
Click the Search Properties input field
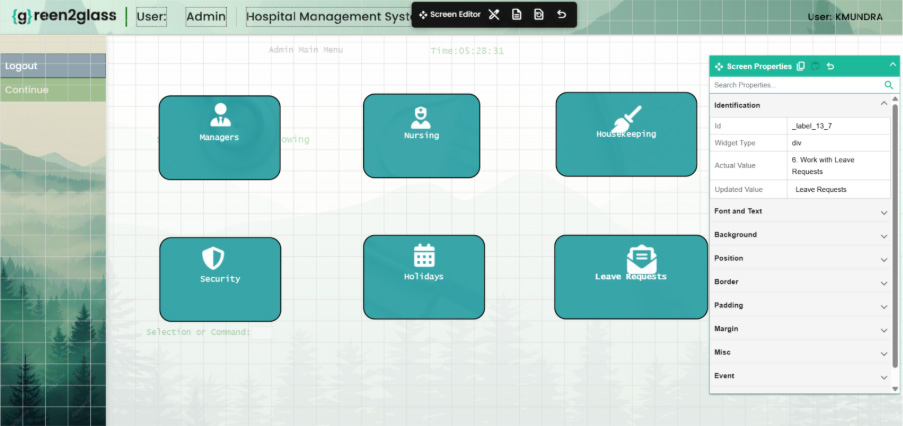click(x=798, y=85)
